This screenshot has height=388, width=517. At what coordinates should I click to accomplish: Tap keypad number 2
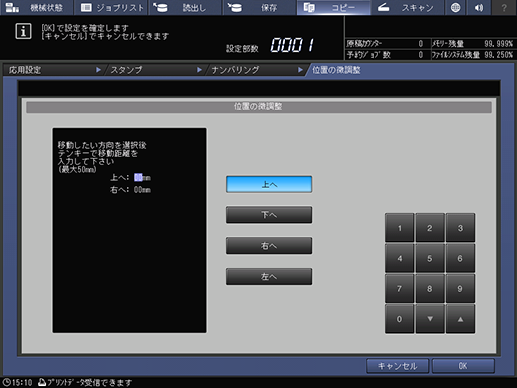[430, 228]
